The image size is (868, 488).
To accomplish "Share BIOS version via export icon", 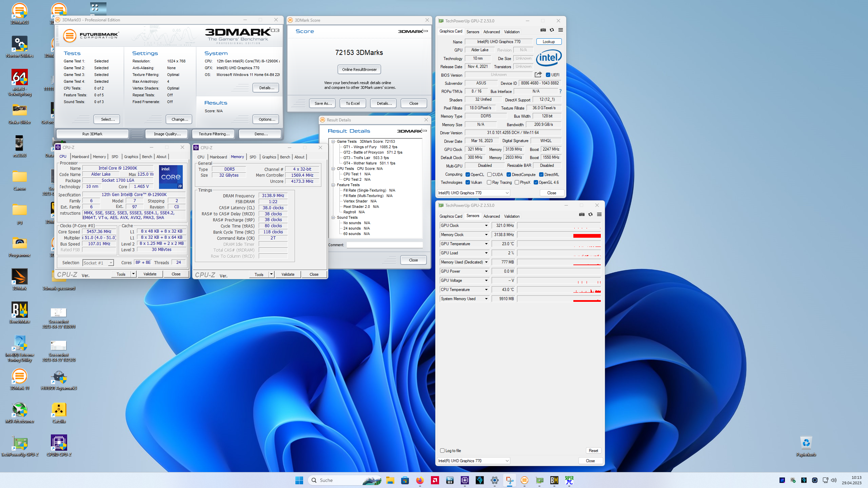I will 538,75.
